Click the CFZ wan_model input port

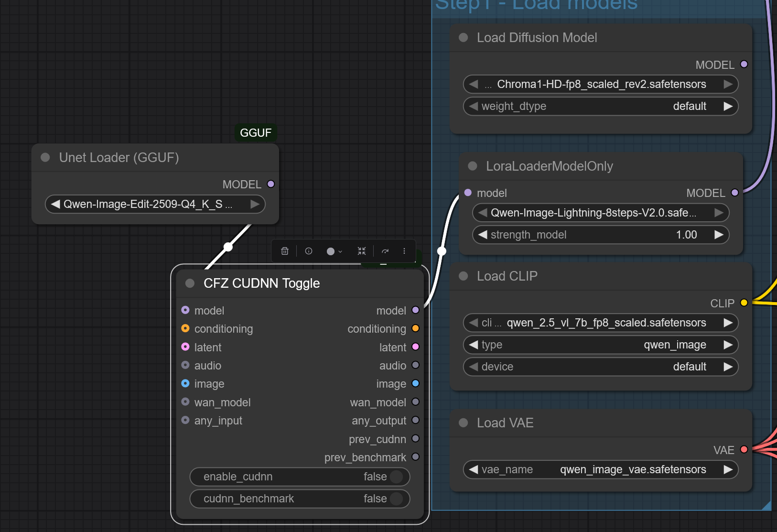(x=185, y=402)
